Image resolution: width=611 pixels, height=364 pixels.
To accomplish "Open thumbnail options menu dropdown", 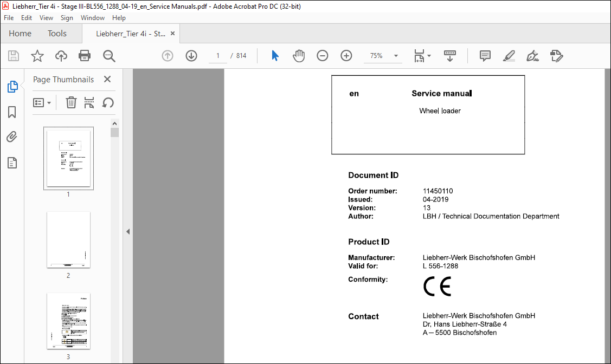I will (42, 103).
